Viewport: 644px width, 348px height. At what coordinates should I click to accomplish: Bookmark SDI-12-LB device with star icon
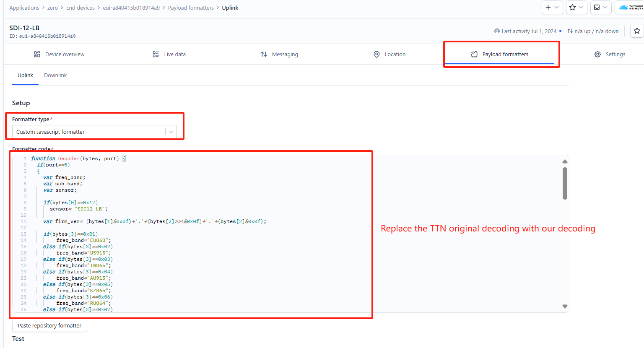tap(637, 31)
